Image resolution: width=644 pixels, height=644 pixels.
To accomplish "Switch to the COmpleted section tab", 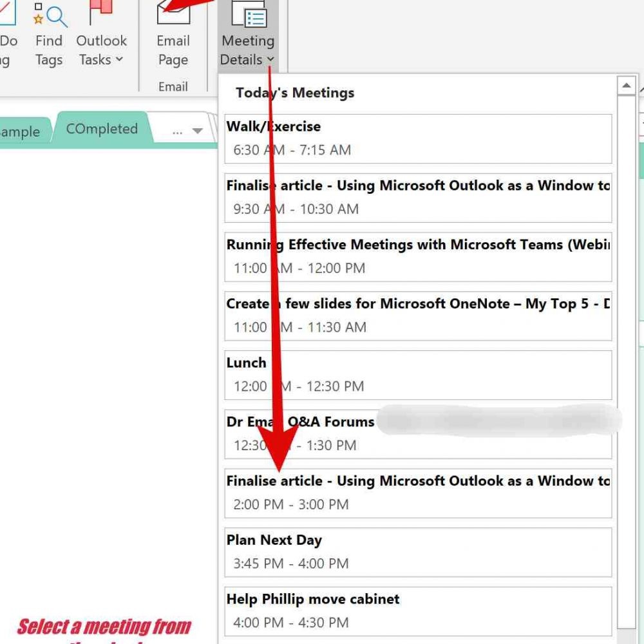I will (102, 129).
